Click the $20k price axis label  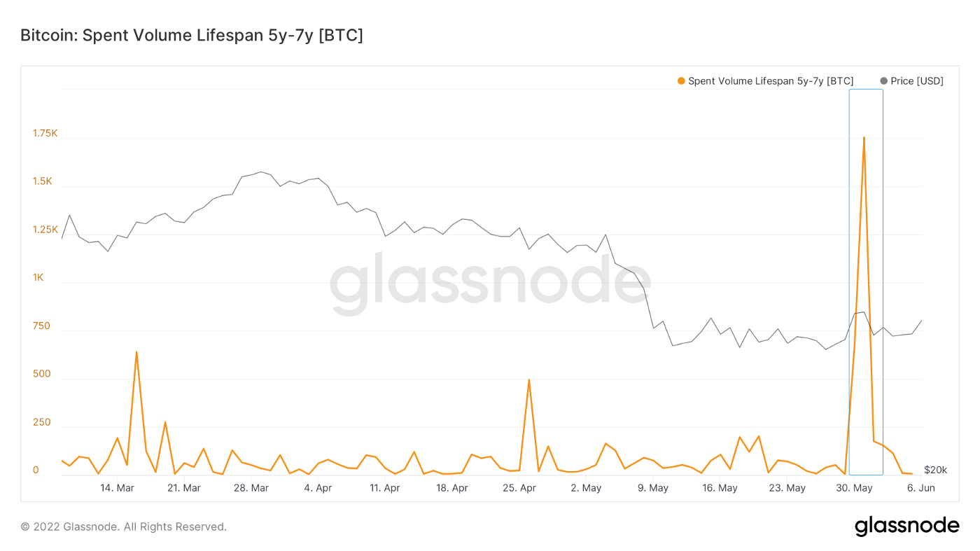tap(935, 470)
